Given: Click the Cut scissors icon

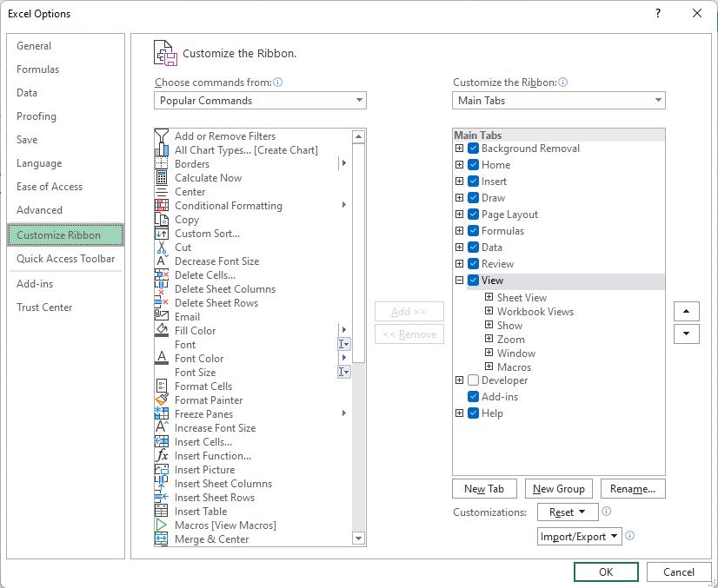Looking at the screenshot, I should pyautogui.click(x=161, y=247).
